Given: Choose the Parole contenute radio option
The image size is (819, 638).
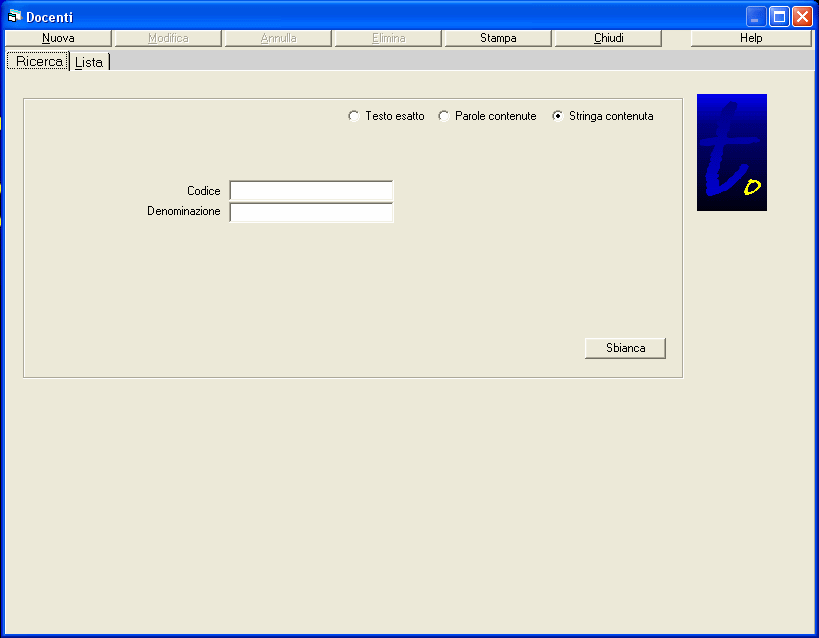Looking at the screenshot, I should coord(444,116).
